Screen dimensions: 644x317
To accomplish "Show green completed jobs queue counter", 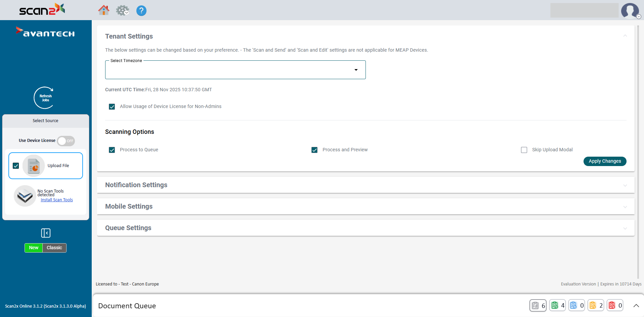I will pos(558,305).
